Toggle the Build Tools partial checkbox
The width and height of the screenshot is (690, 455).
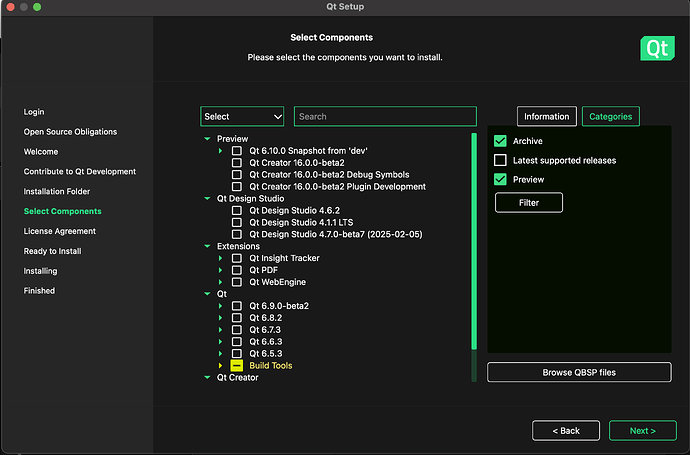[x=237, y=365]
